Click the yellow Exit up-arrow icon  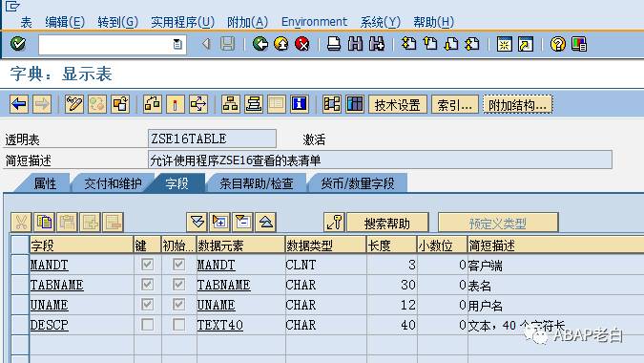pyautogui.click(x=281, y=44)
